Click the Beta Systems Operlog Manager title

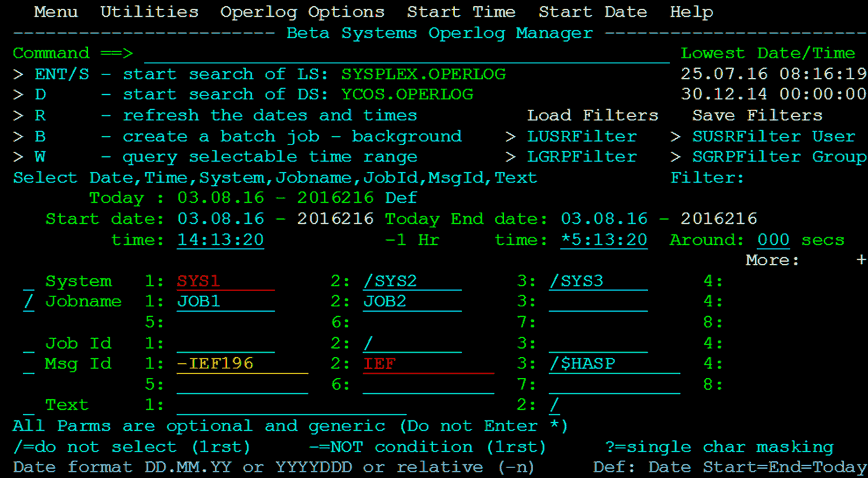coord(440,33)
